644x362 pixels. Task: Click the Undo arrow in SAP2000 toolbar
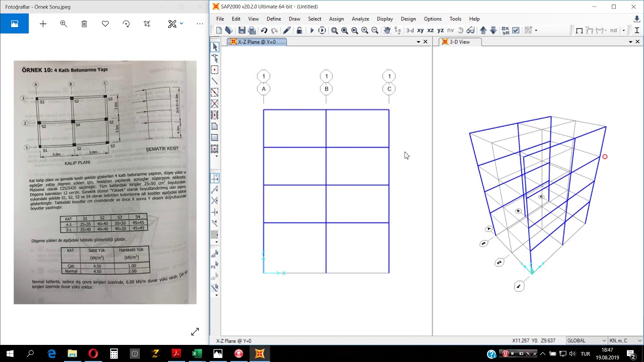click(264, 31)
